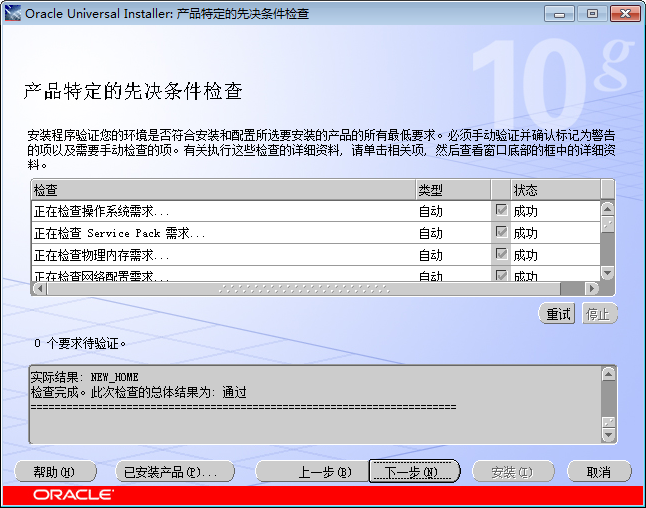Click checks table scroll down arrow
The height and width of the screenshot is (508, 646).
[x=607, y=273]
